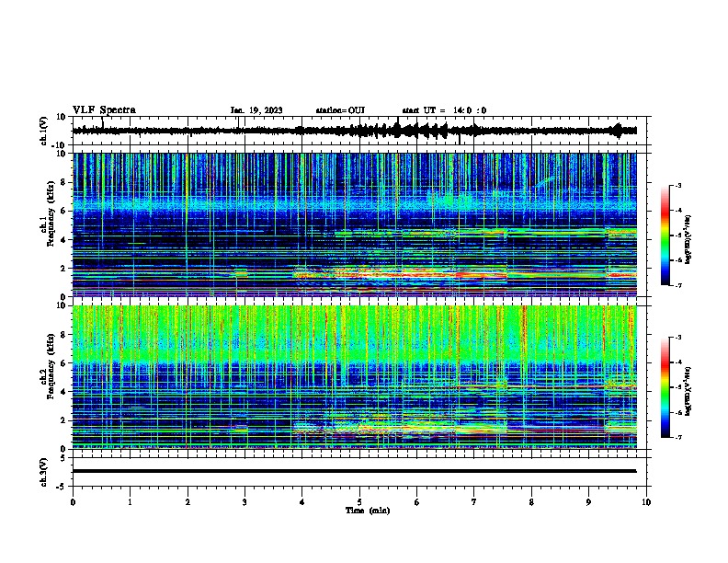This screenshot has height=563, width=728.
Task: Click the "VLF Spectra" plot title
Action: point(104,110)
